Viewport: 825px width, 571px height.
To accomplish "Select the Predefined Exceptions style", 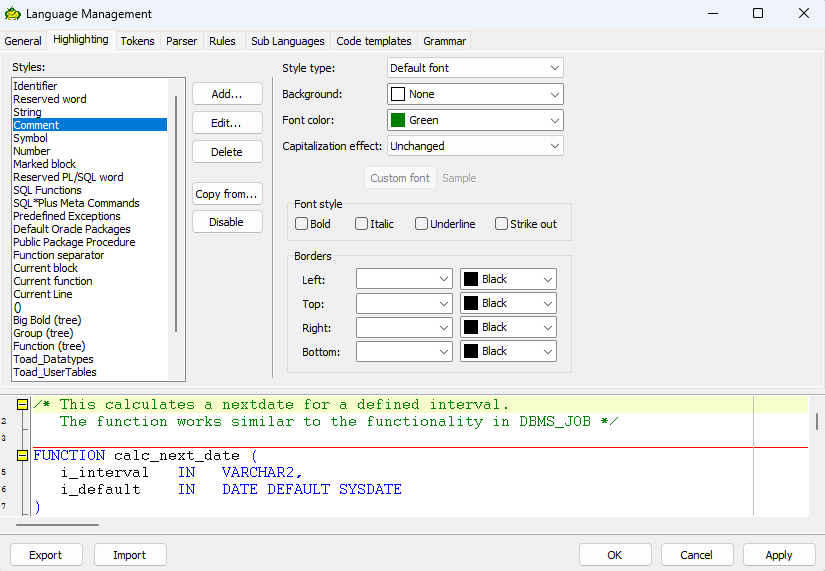I will (x=90, y=216).
